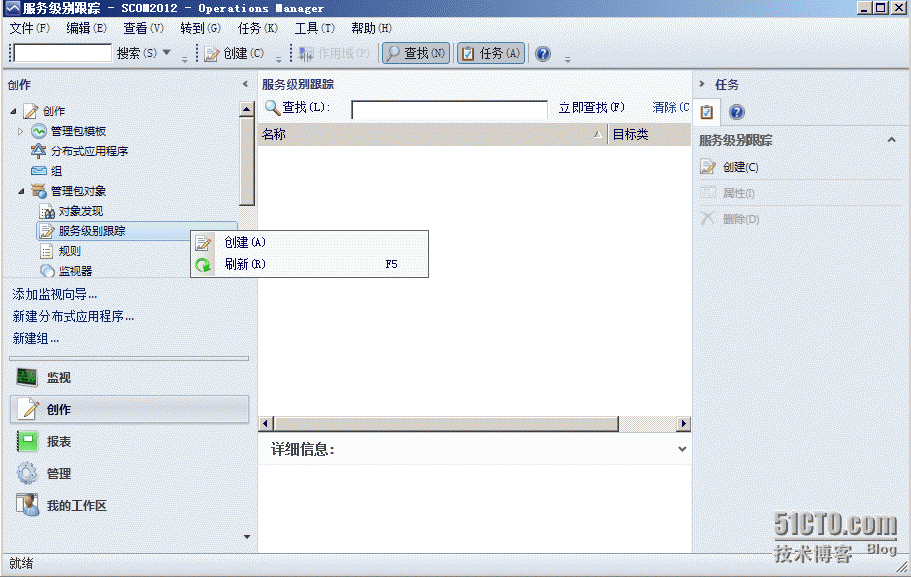Click the 新建分布式应用程序... link
This screenshot has height=577, width=911.
pos(73,317)
